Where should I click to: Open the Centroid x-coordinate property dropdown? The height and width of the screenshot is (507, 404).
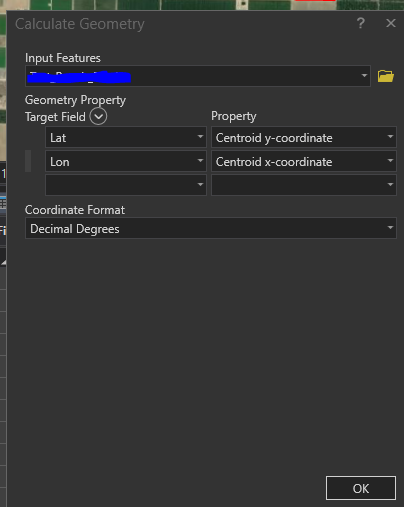390,160
